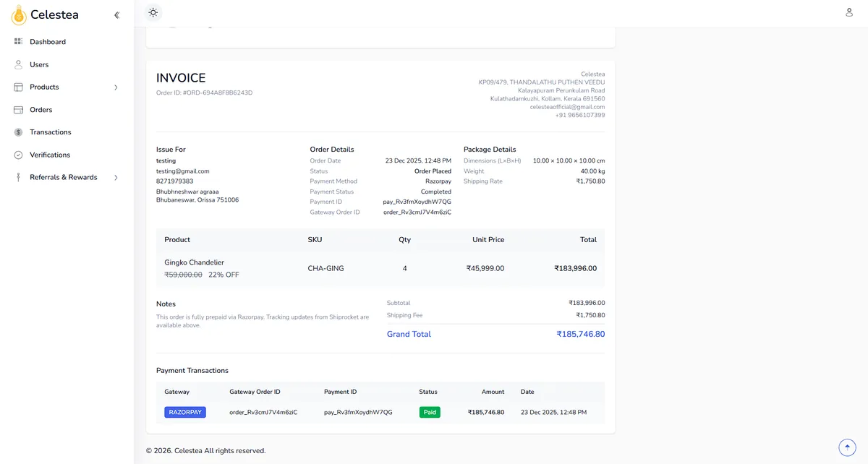This screenshot has width=868, height=464.
Task: Click the unit price ₹45,999.00
Action: pos(485,268)
